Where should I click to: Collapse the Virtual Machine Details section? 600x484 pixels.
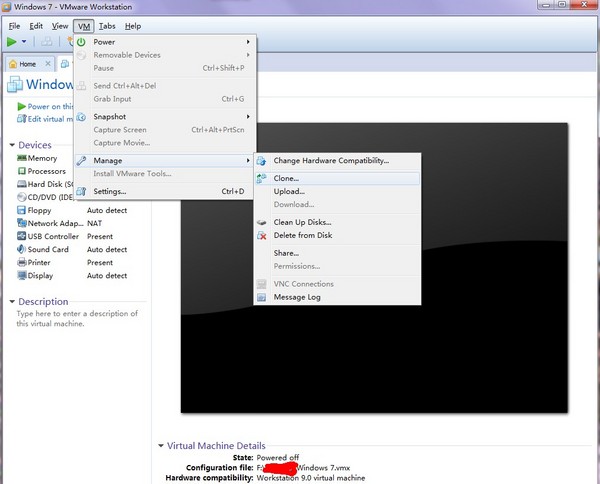tap(161, 445)
